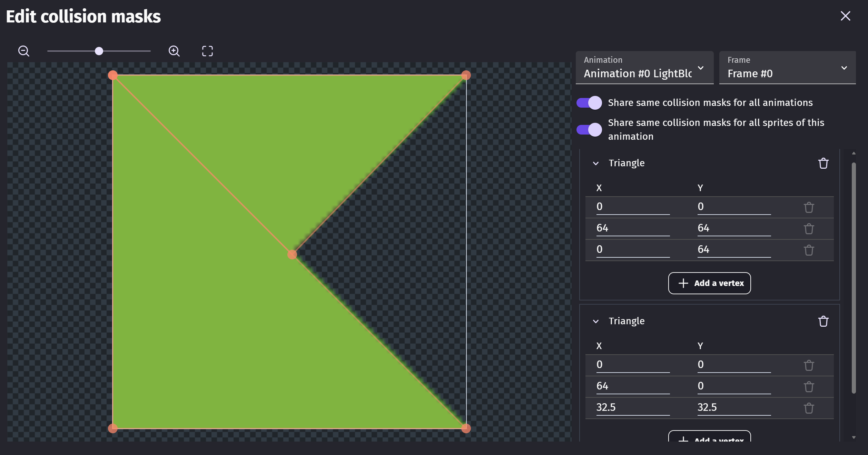Edit Y value 64 in first triangle's second vertex
This screenshot has width=868, height=455.
[734, 228]
